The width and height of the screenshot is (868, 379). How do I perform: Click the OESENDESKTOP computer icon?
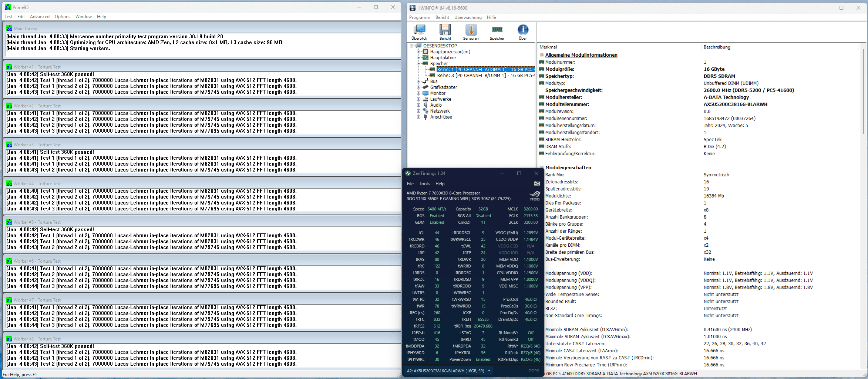[419, 46]
